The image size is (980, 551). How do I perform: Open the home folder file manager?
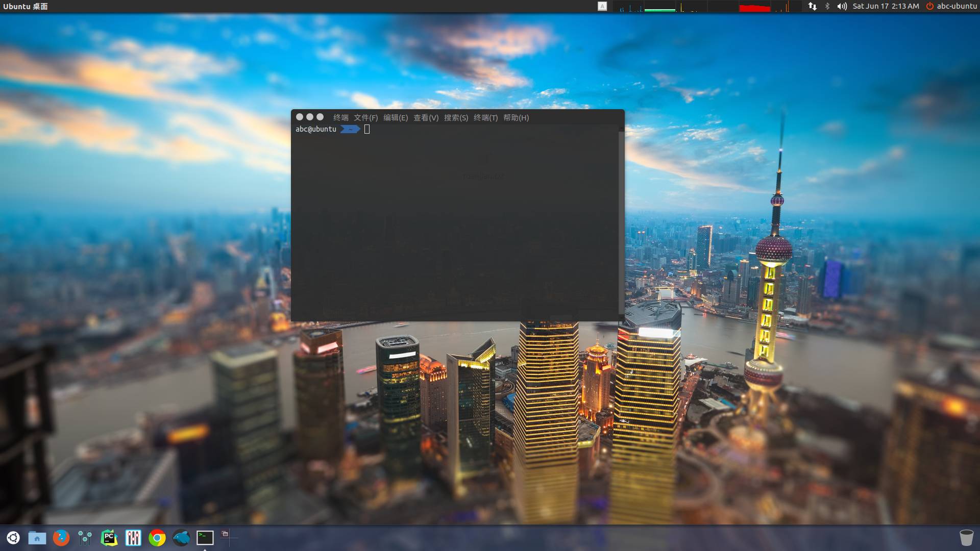coord(37,538)
